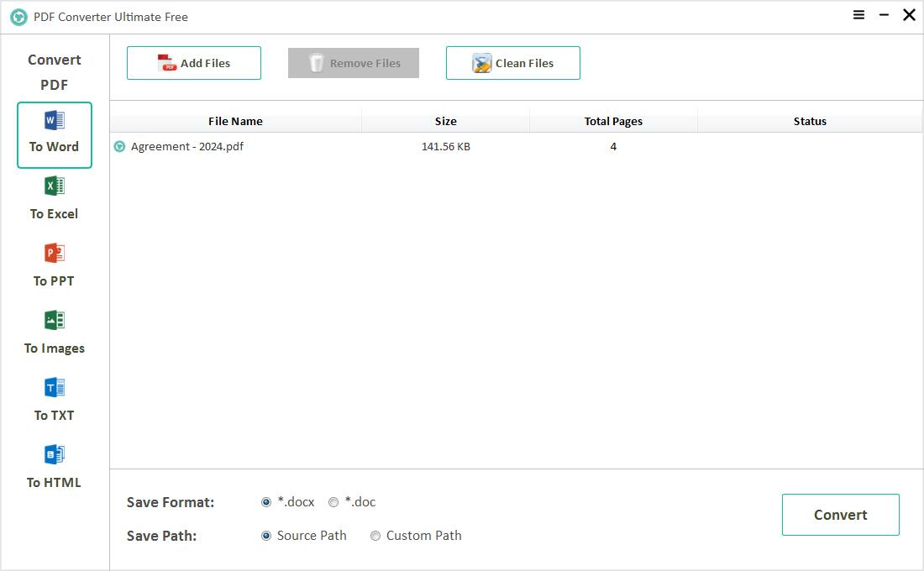Click the Total Pages column header
The image size is (924, 571).
[613, 121]
